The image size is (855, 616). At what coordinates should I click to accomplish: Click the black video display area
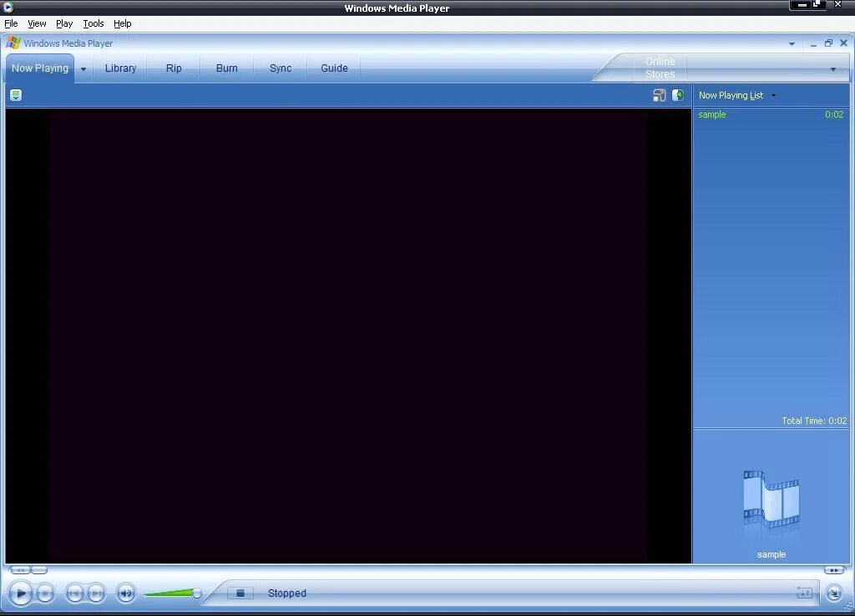coord(348,336)
